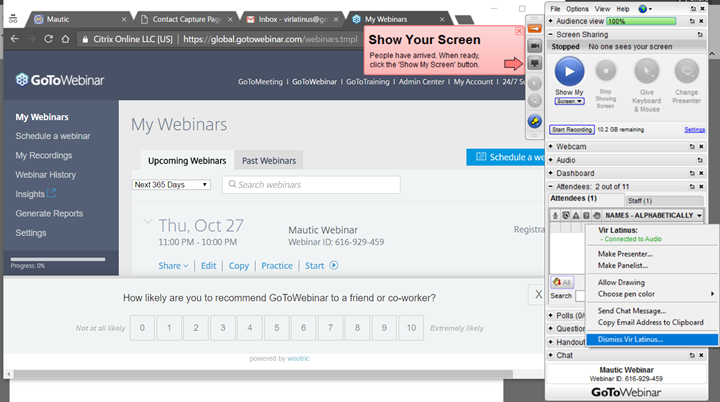Viewport: 720px width, 402px height.
Task: Click the Show My Screen play button
Action: (x=569, y=71)
